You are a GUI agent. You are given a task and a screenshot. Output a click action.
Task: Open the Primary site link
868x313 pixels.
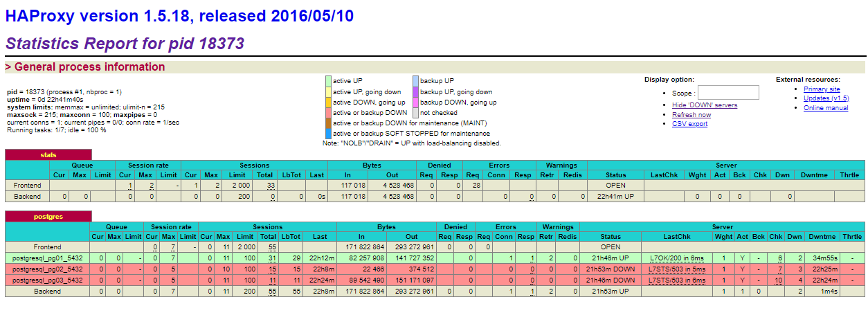pos(822,89)
